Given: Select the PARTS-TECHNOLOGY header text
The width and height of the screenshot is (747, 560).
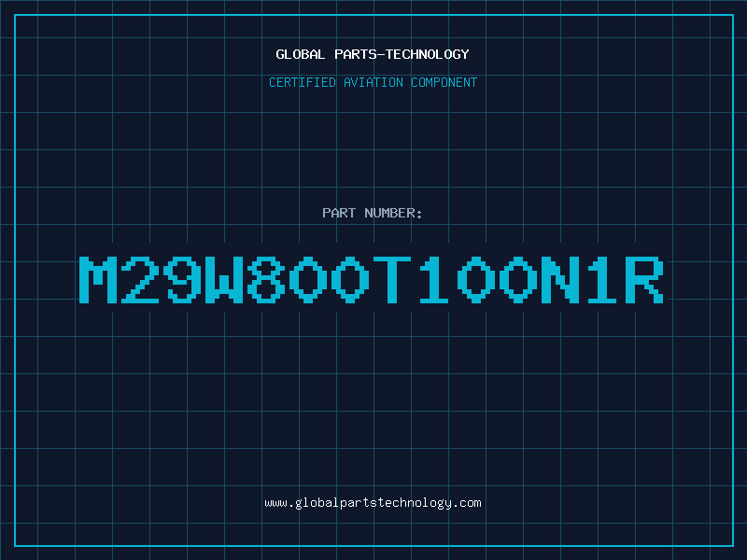Looking at the screenshot, I should tap(402, 54).
